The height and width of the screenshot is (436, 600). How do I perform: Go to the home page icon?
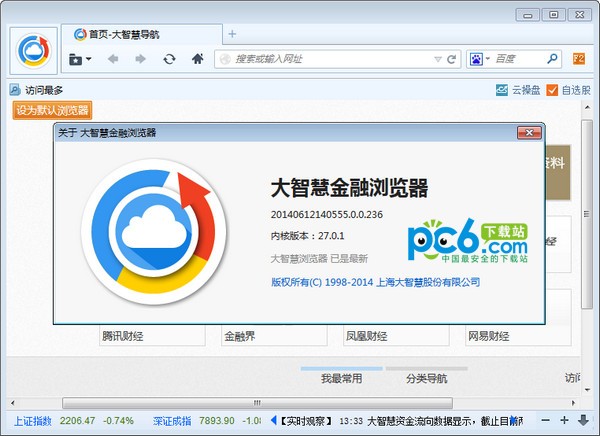point(197,59)
